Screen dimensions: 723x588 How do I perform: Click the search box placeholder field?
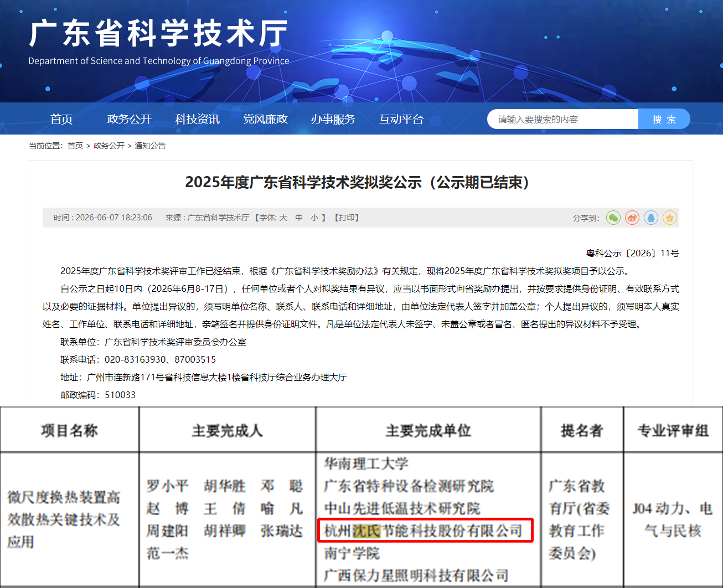tap(562, 119)
